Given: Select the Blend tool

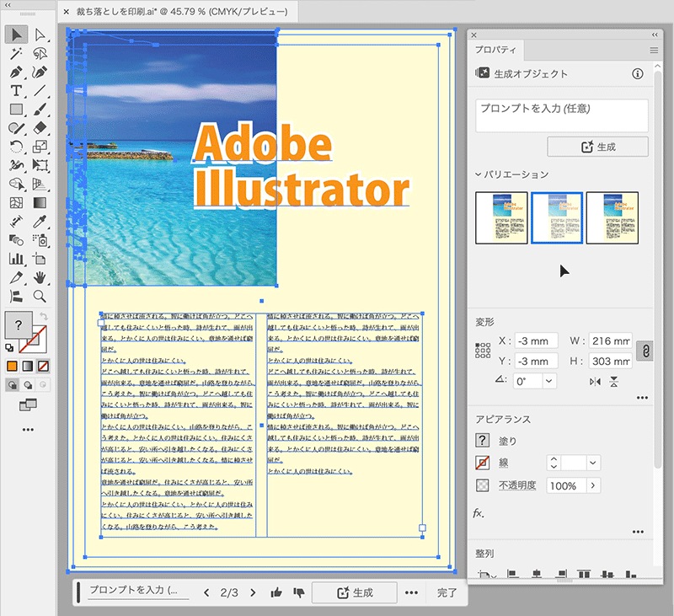Looking at the screenshot, I should pyautogui.click(x=16, y=240).
